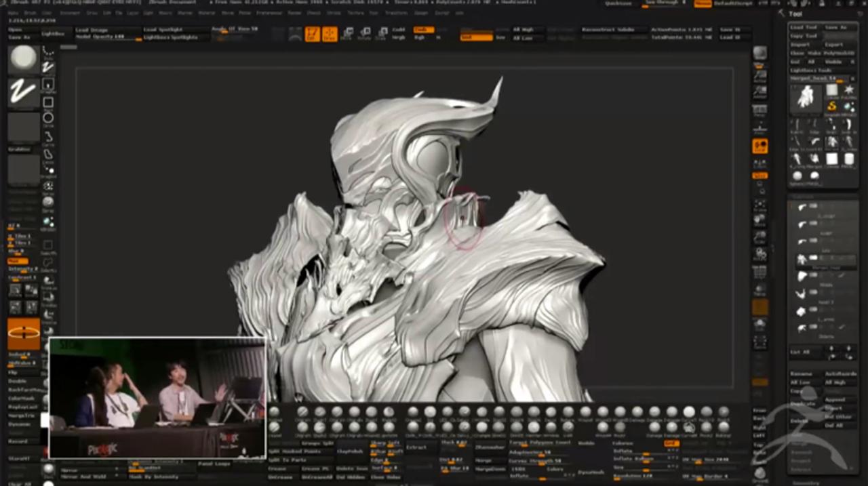This screenshot has height=486, width=868.
Task: Enable Edit mode button in top shelf
Action: (312, 34)
